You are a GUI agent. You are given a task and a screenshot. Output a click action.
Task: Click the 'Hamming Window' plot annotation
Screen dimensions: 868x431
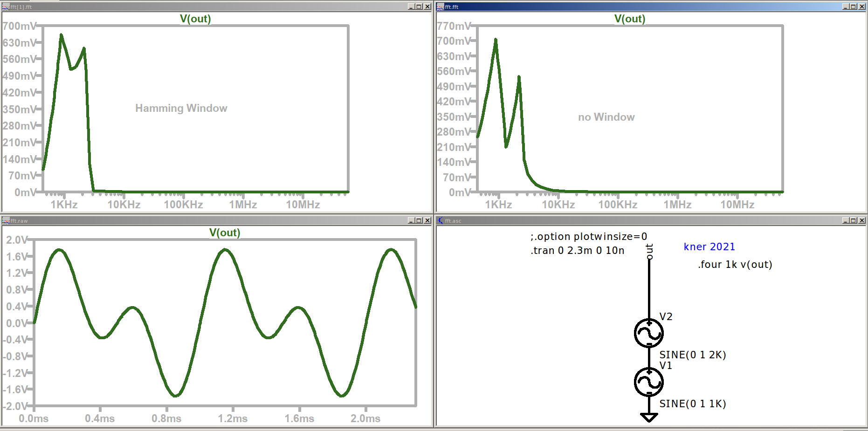click(x=181, y=108)
